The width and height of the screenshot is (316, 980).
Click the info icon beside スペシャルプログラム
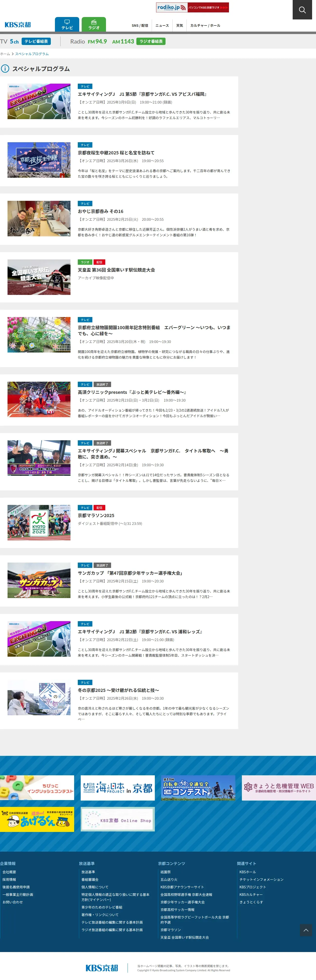point(5,69)
